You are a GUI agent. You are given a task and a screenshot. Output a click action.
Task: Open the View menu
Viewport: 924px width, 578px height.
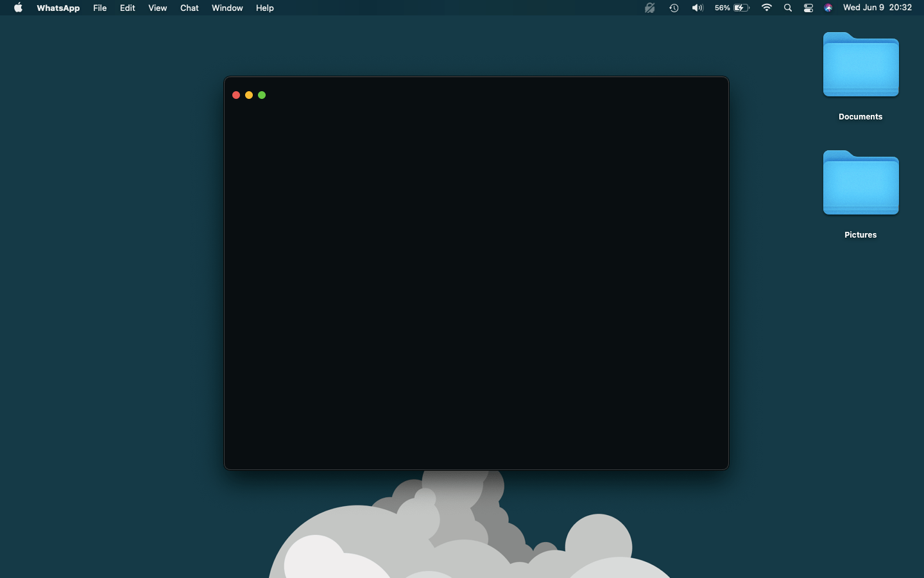point(157,8)
